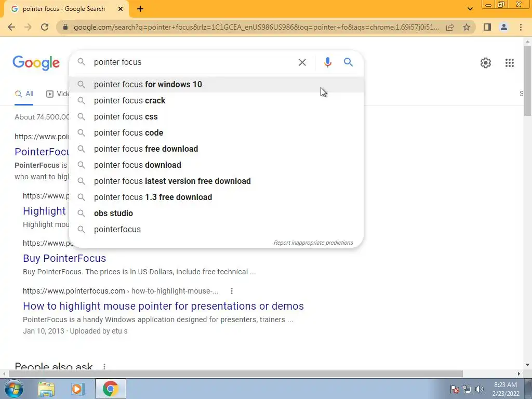532x399 pixels.
Task: Click the network tray icon
Action: 467,389
